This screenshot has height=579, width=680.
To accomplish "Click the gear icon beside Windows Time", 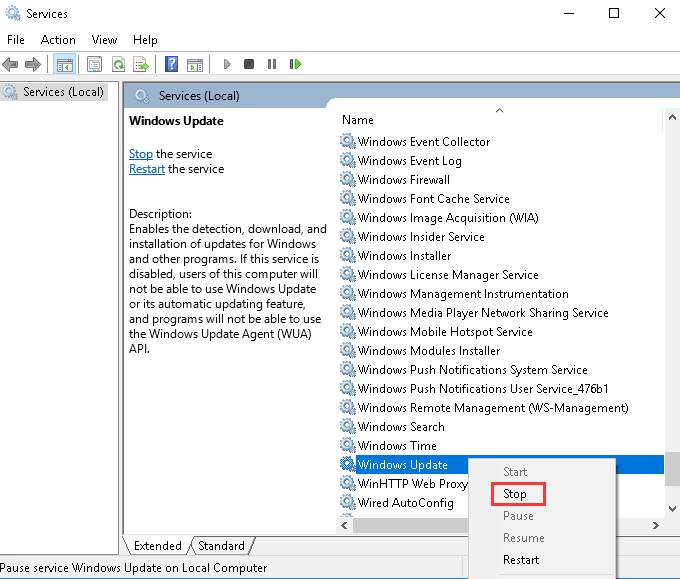I will point(347,445).
